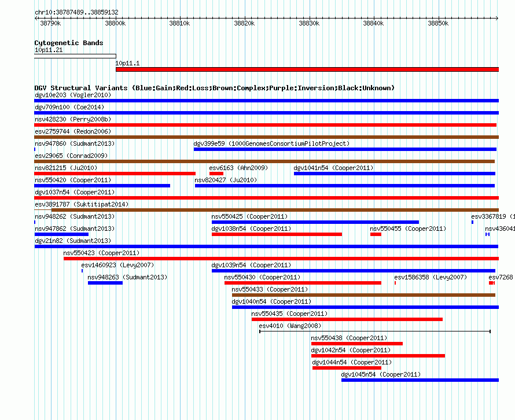Click the nsv550430 (Cooper2011) label

pyautogui.click(x=263, y=277)
